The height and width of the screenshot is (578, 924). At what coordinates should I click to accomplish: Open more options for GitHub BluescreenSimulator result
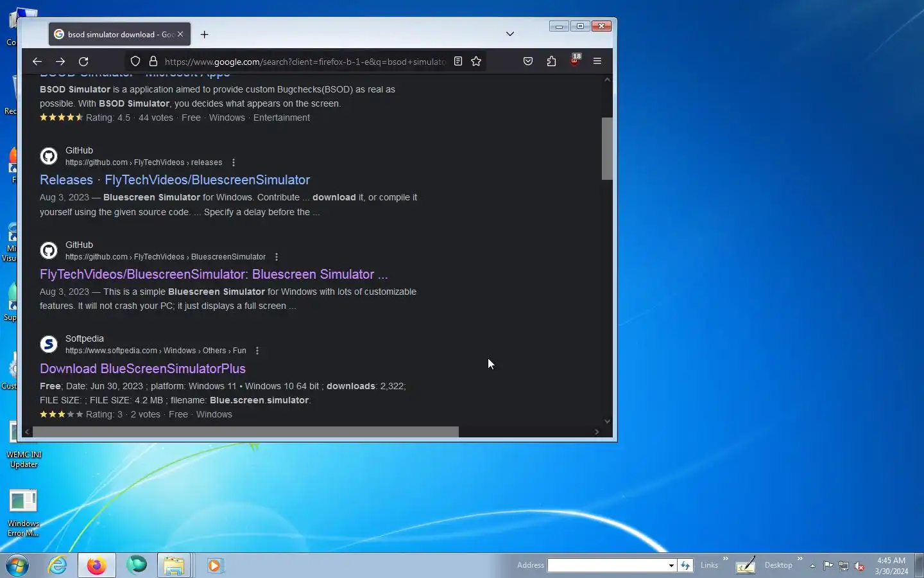(277, 257)
